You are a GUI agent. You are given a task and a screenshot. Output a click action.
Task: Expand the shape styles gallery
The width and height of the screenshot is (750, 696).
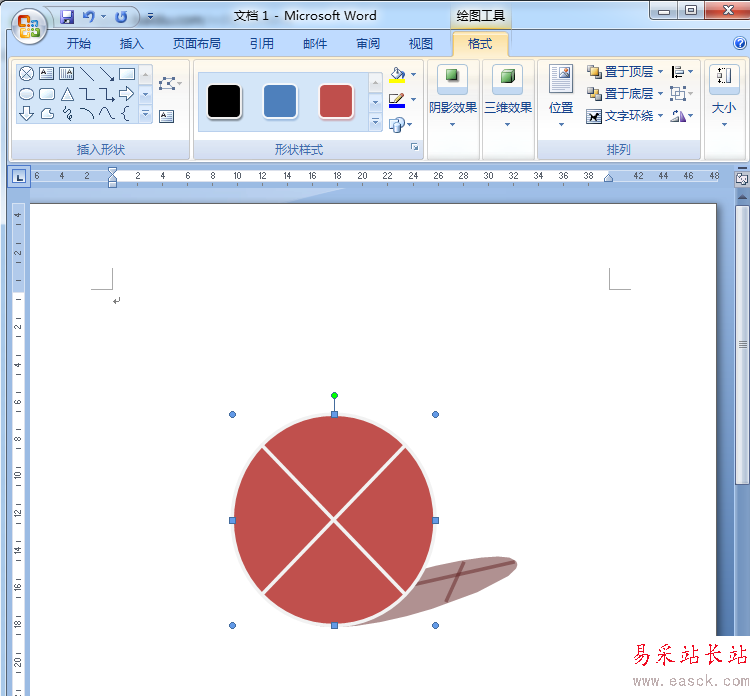coord(375,122)
